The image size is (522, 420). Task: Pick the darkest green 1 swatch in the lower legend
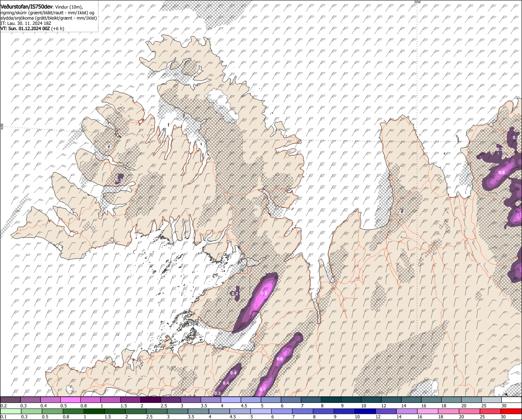(94, 411)
